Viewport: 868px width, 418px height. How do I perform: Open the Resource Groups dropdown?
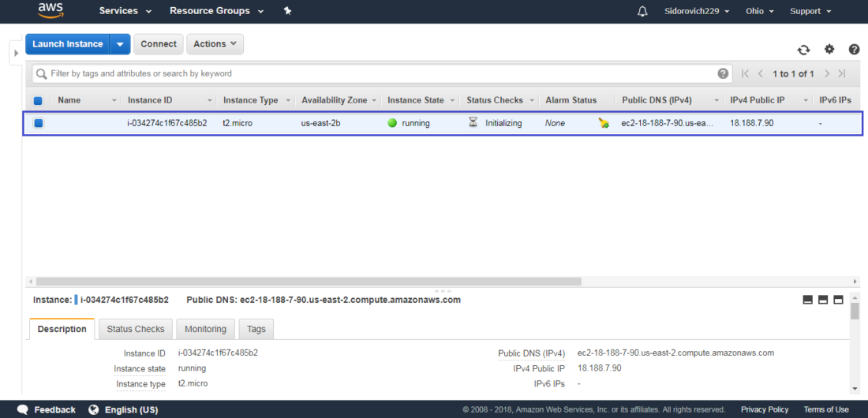tap(216, 11)
